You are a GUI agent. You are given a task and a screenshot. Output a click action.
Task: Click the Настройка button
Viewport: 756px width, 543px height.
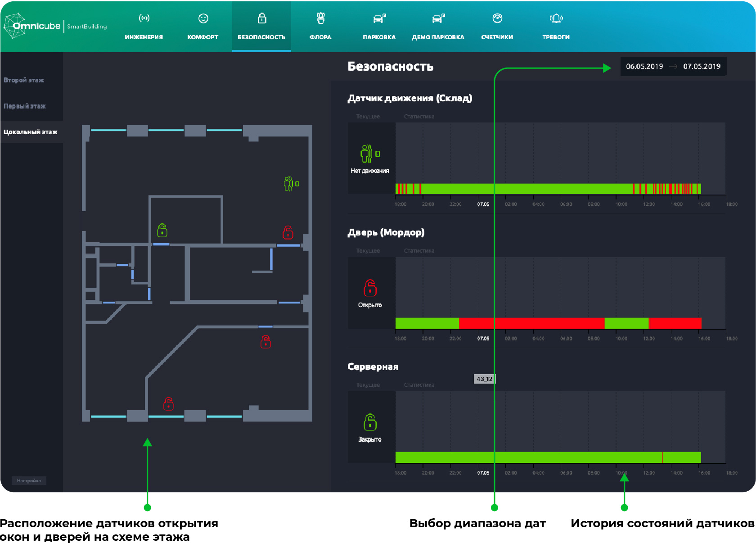pyautogui.click(x=29, y=481)
